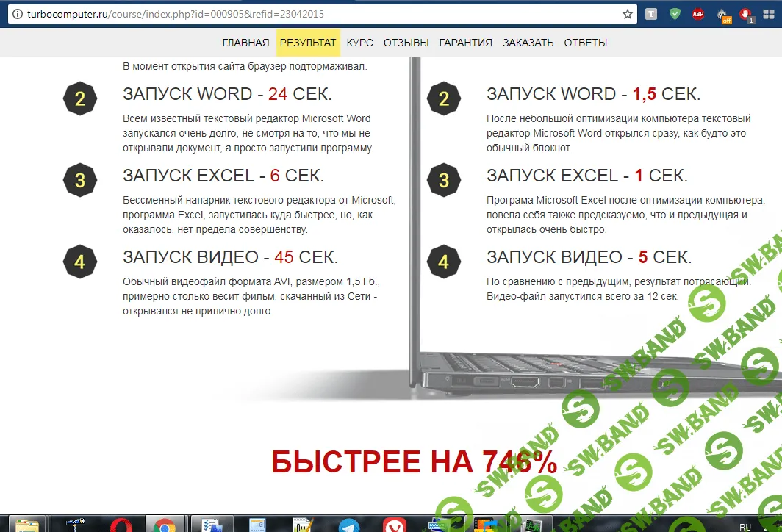Viewport: 782px width, 532px height.
Task: Click the flame extension marked 'off'
Action: pyautogui.click(x=723, y=15)
